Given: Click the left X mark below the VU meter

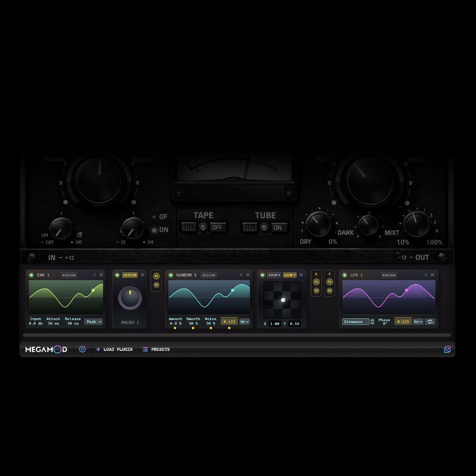Looking at the screenshot, I should [179, 193].
